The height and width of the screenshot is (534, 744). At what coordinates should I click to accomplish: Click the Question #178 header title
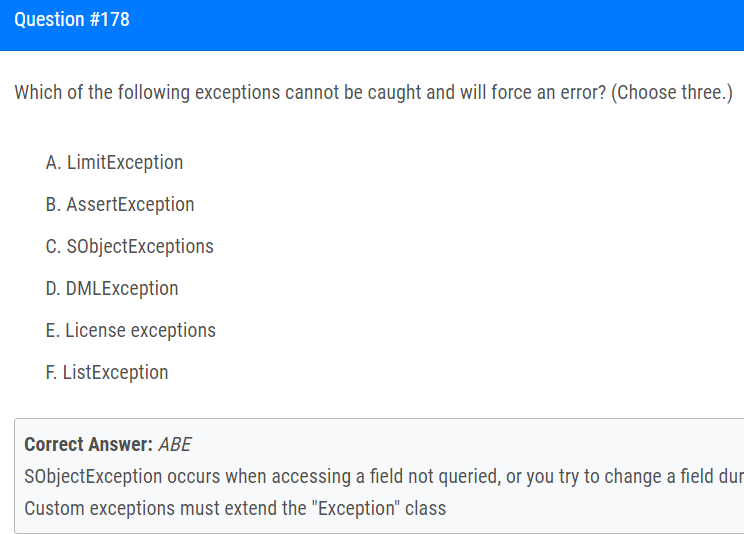[72, 19]
